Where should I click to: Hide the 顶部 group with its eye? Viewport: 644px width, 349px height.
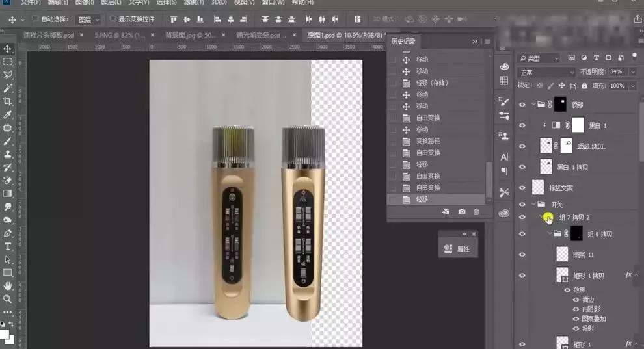coord(522,105)
